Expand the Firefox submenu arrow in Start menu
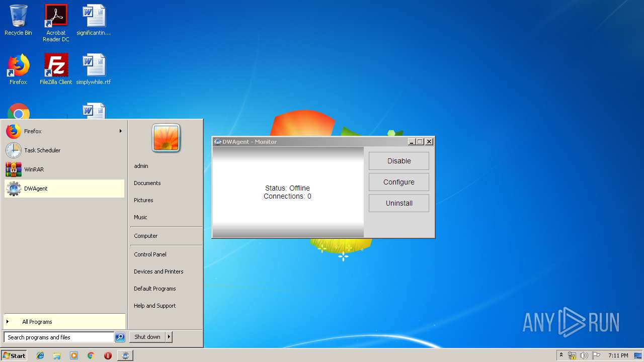Image resolution: width=644 pixels, height=362 pixels. click(120, 131)
